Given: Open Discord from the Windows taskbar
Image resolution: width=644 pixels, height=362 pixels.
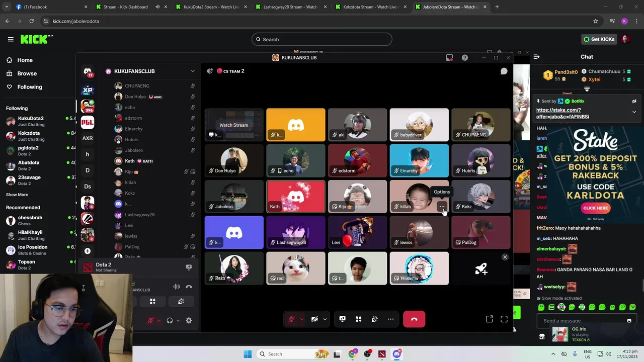Looking at the screenshot, I should click(397, 354).
